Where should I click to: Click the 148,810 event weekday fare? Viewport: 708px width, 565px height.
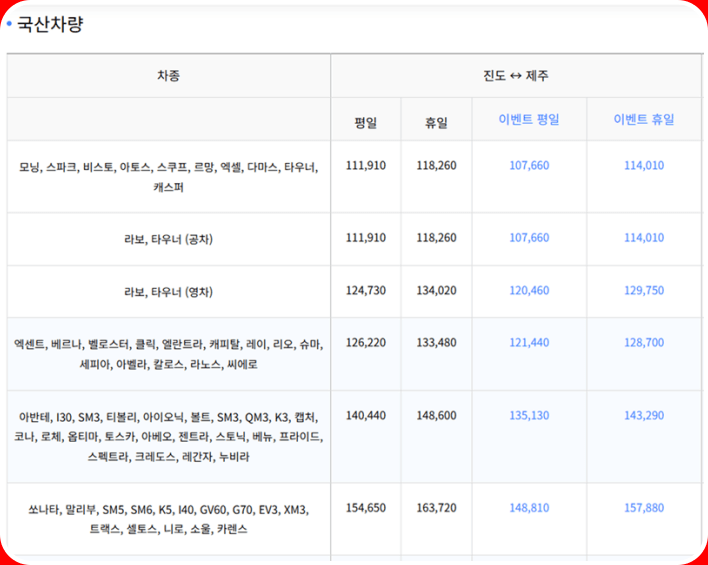(x=529, y=508)
